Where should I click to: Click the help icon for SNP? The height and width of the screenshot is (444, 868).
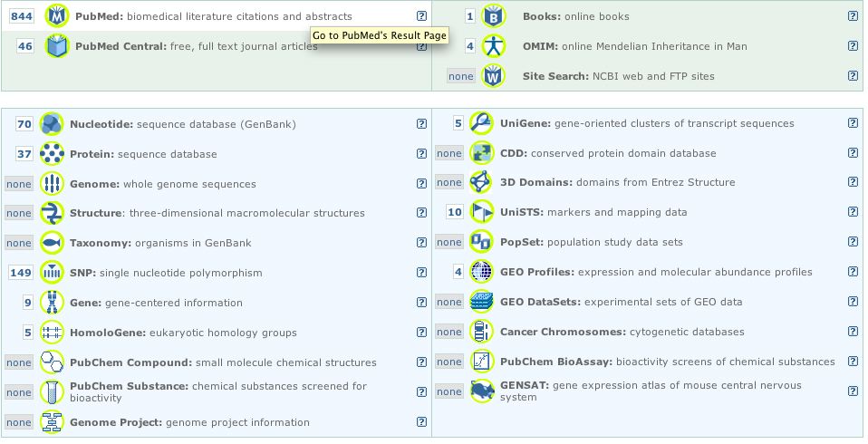pos(422,273)
